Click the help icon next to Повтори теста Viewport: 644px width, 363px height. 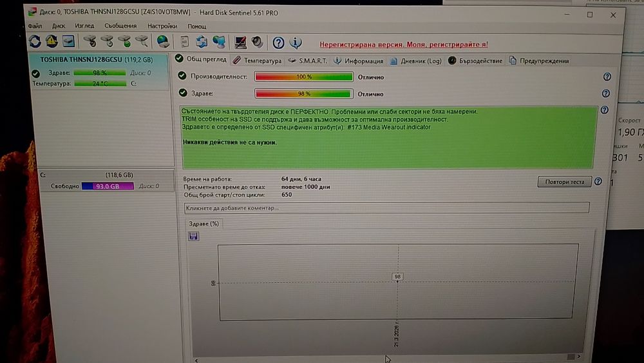pos(598,181)
